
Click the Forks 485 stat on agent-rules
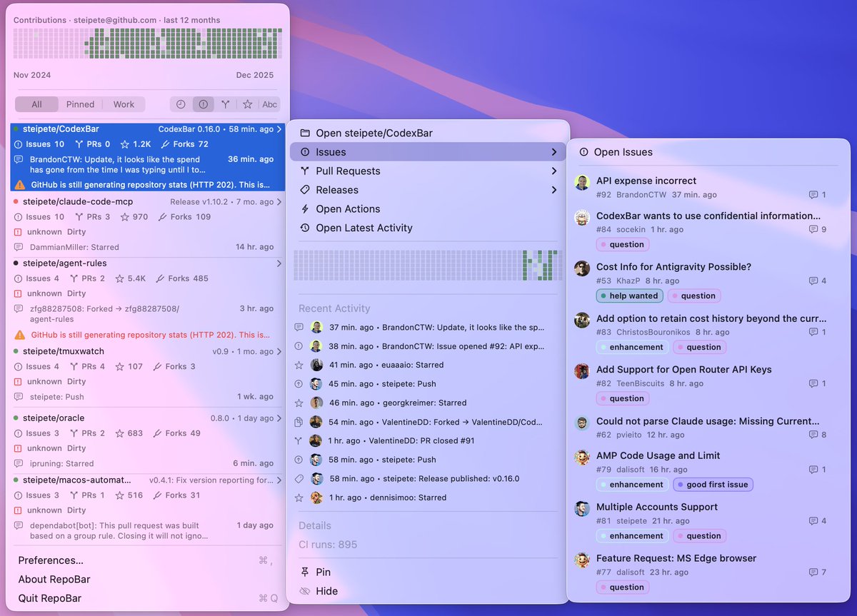pos(181,278)
